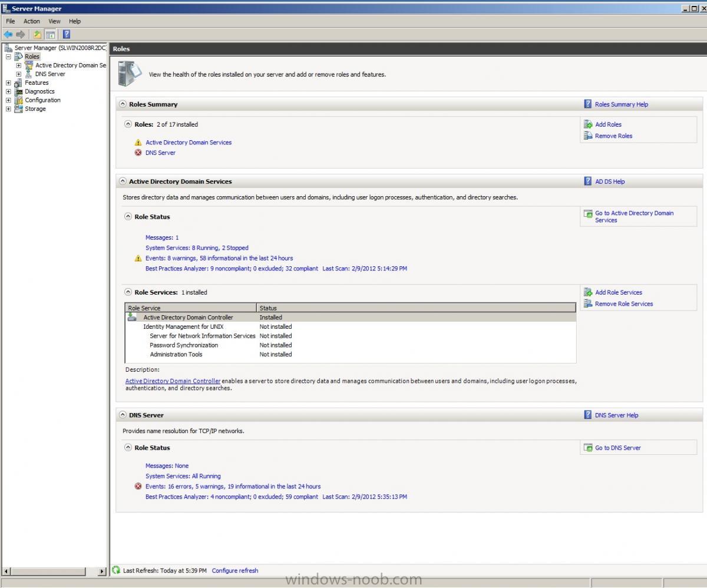Toggle the Show/Hide Console Tree toolbar icon
This screenshot has height=588, width=707.
click(x=51, y=34)
